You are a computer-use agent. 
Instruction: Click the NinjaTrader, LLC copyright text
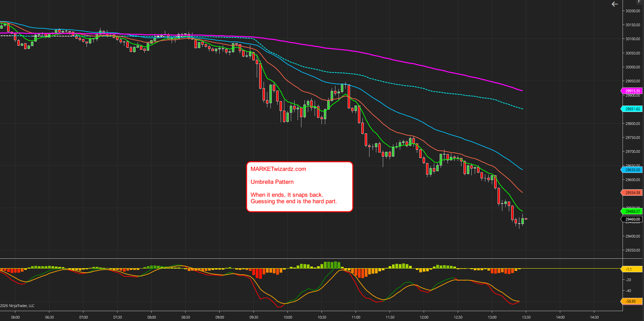tap(17, 306)
